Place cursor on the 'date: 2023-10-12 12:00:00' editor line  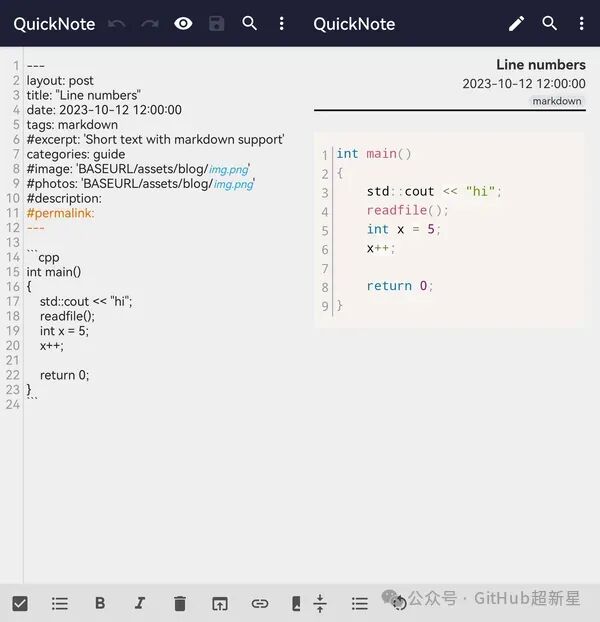(x=104, y=110)
